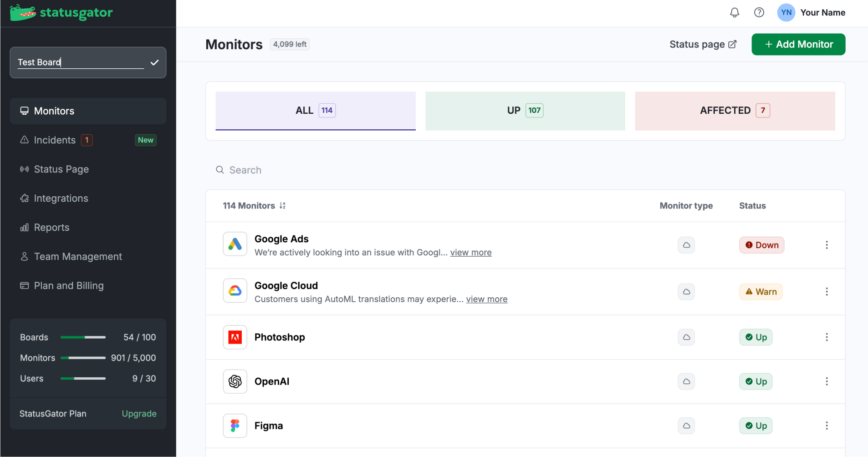
Task: Edit the Test Board name field
Action: click(x=81, y=62)
